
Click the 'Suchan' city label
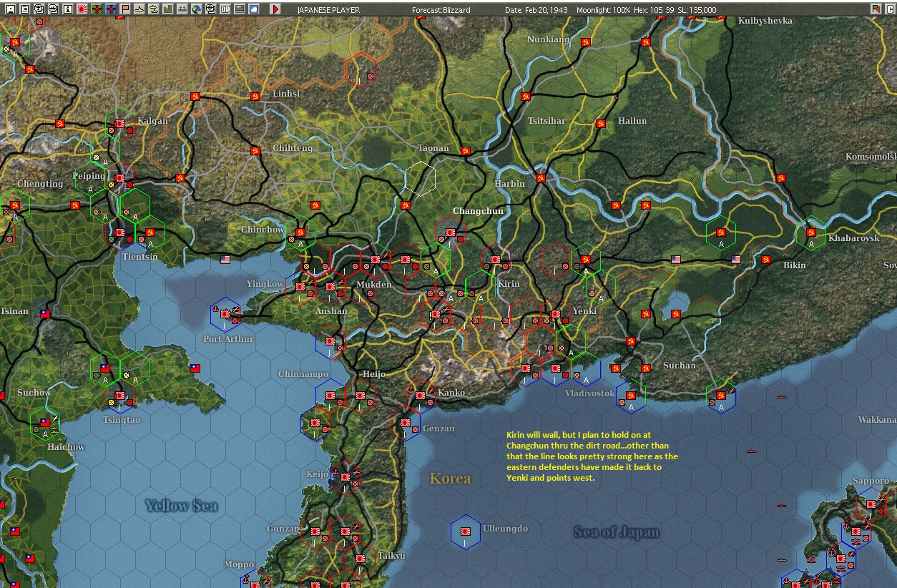point(679,366)
